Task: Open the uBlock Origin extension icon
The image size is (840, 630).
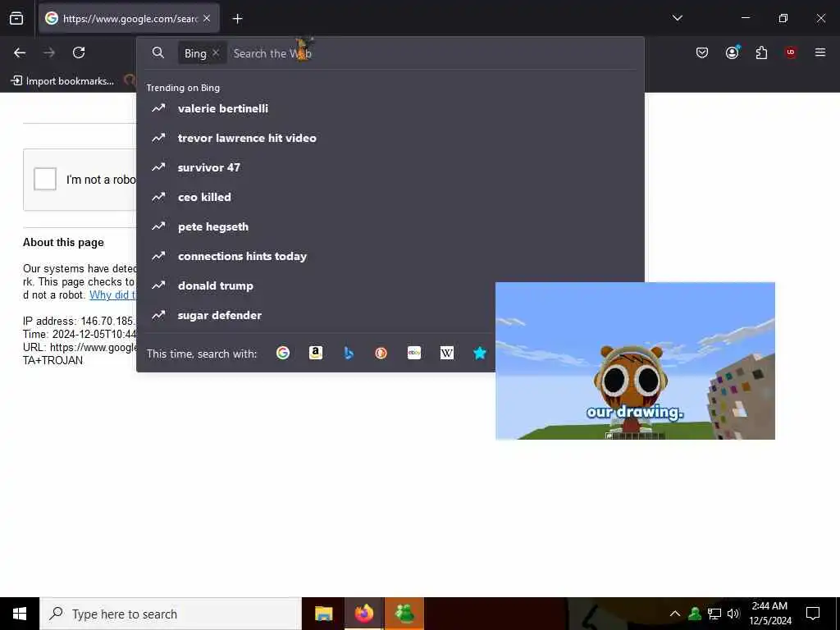Action: 790,52
